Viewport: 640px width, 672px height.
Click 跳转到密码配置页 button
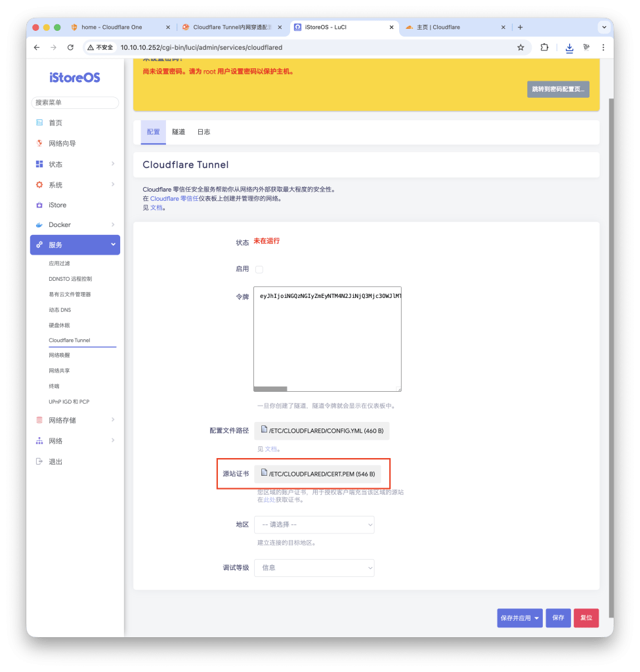pos(557,90)
